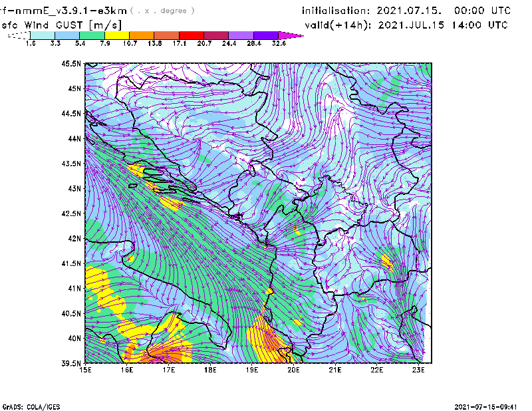This screenshot has height=411, width=532.
Task: Click the red 17.1–20.7 legend swatch
Action: pyautogui.click(x=192, y=35)
